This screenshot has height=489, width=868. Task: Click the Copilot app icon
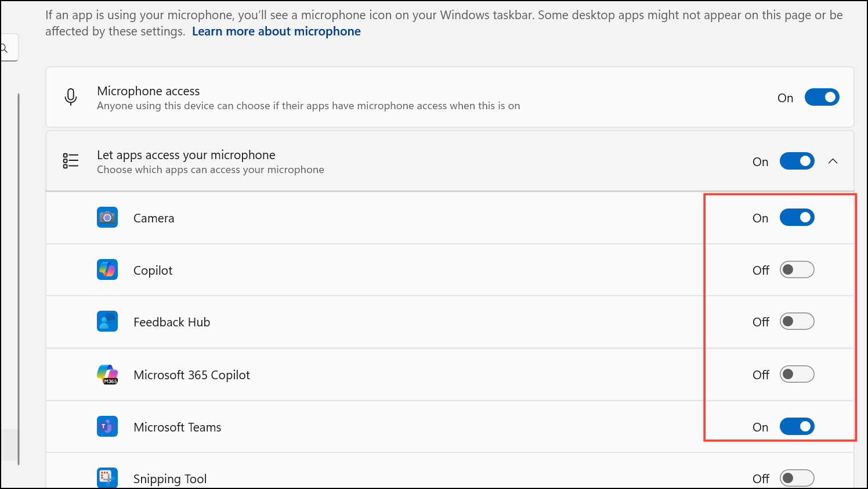pos(107,269)
